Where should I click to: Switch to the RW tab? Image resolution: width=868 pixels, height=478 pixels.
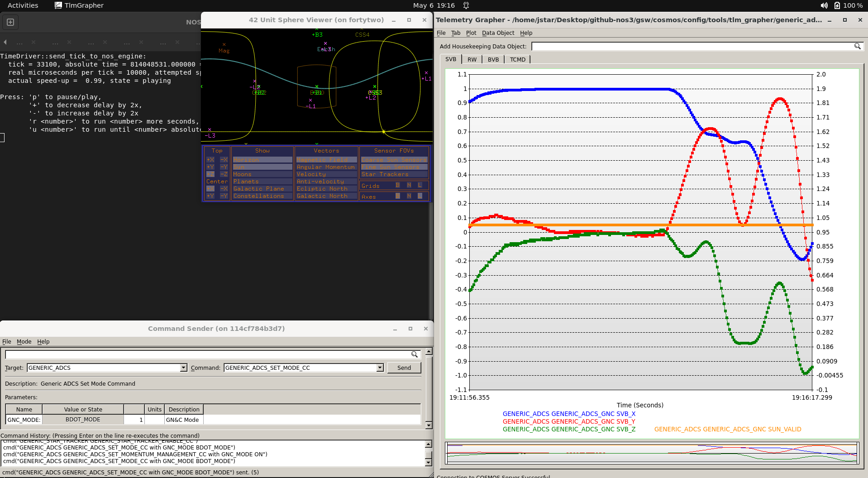click(472, 60)
